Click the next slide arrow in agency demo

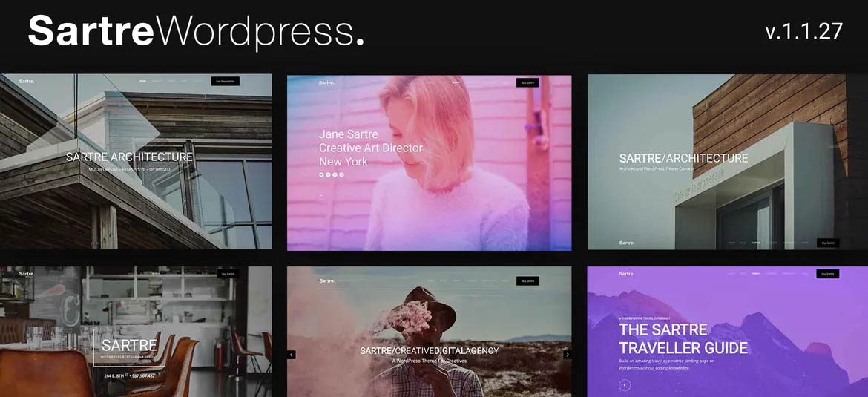pos(567,355)
